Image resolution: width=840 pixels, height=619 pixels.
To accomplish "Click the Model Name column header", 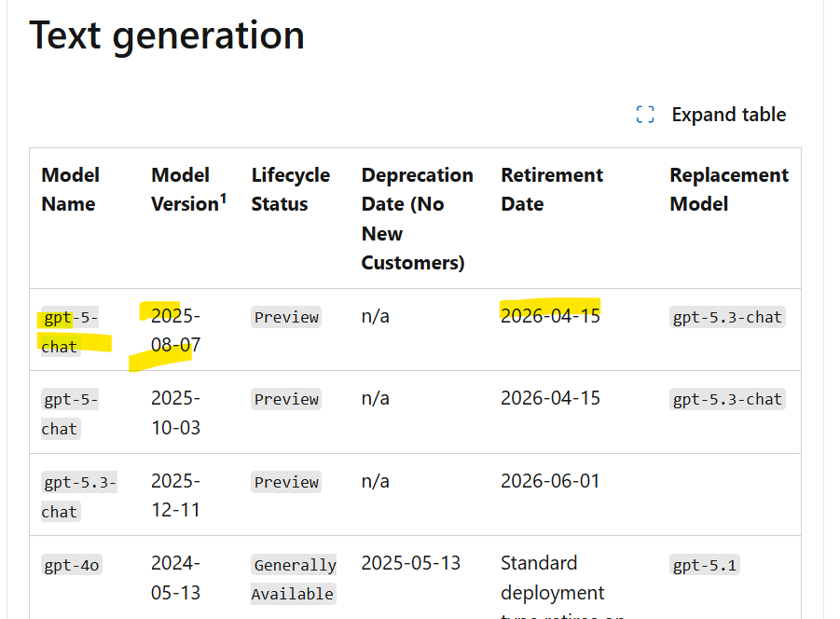I will pos(70,189).
